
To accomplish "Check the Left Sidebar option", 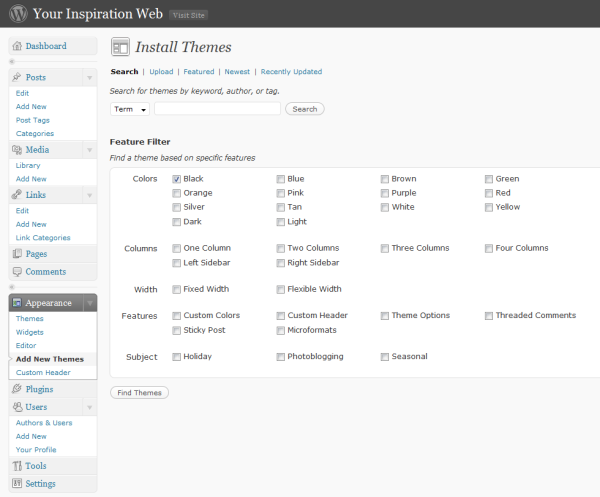I will (x=176, y=263).
